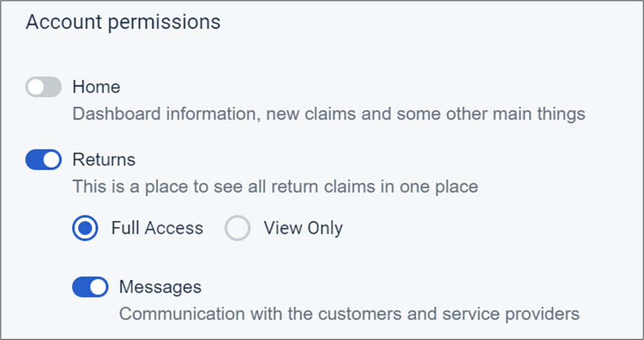Viewport: 644px width, 340px height.
Task: Click the 'Home' label text
Action: click(96, 87)
